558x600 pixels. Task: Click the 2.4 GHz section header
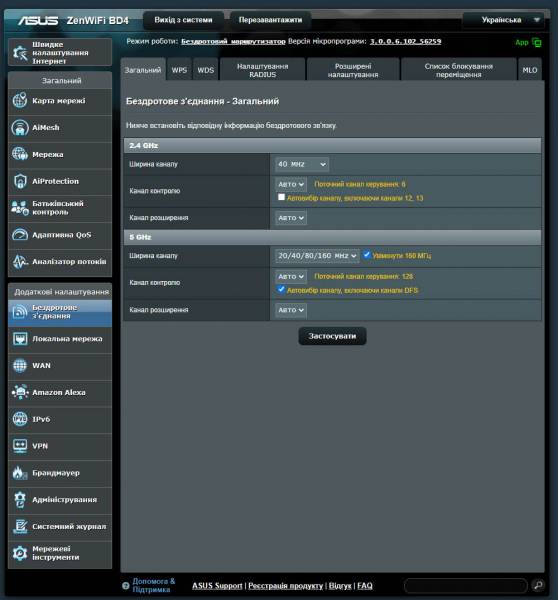pyautogui.click(x=332, y=145)
